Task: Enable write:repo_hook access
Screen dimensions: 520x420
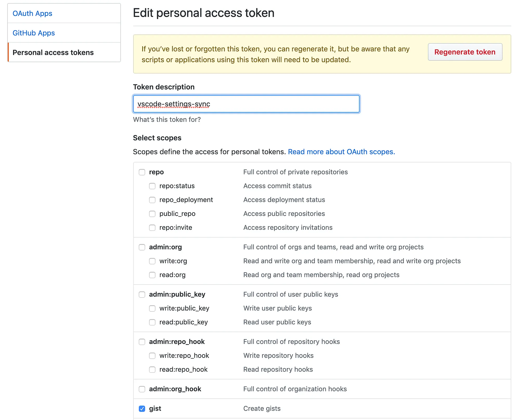Action: tap(152, 356)
